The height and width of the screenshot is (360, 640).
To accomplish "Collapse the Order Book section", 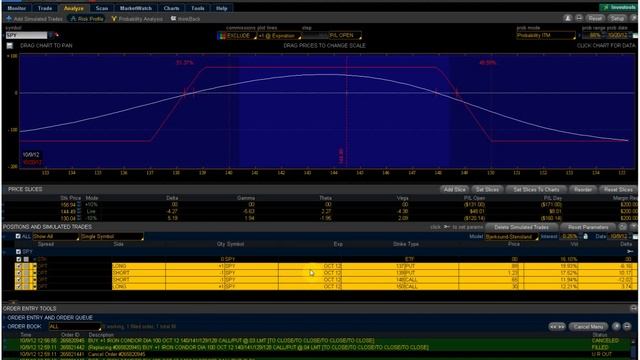I will tap(5, 327).
